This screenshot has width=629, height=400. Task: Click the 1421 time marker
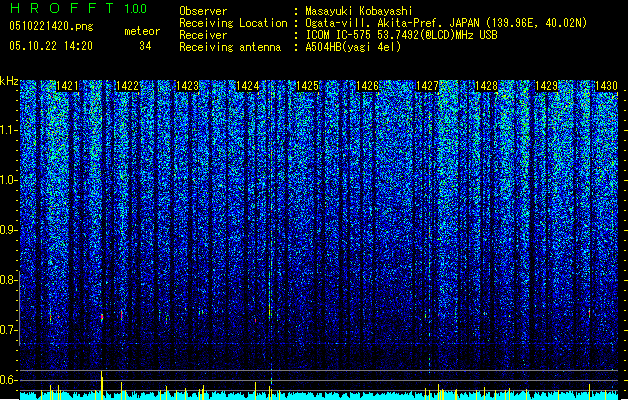click(x=67, y=86)
